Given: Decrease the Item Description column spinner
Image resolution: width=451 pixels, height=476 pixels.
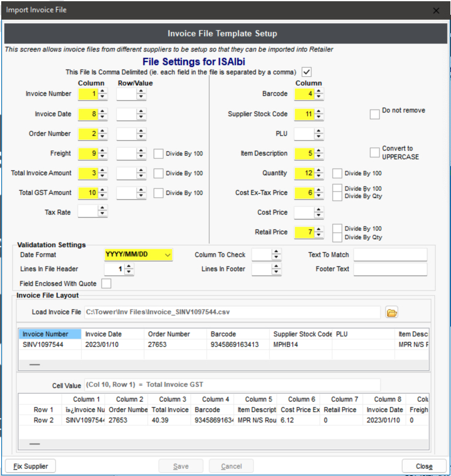Looking at the screenshot, I should 319,157.
